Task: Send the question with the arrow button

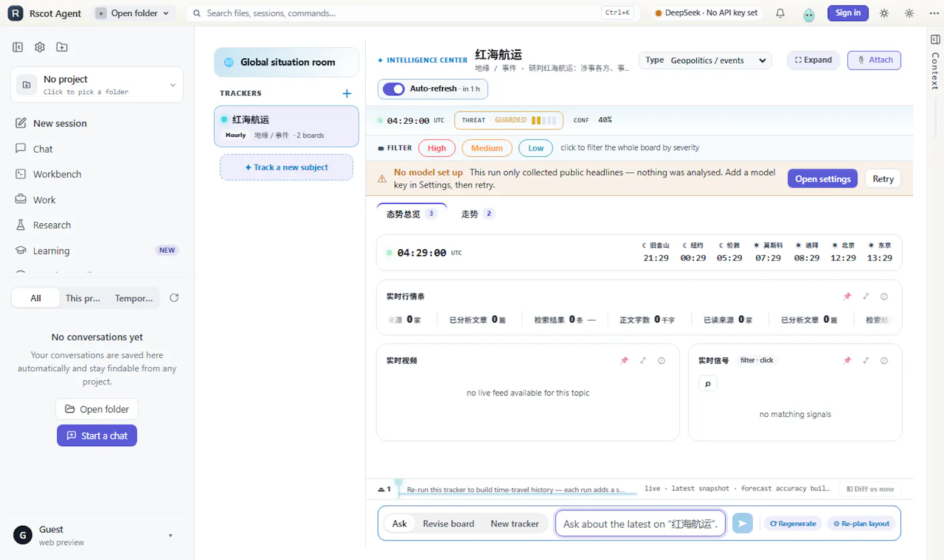Action: tap(742, 523)
